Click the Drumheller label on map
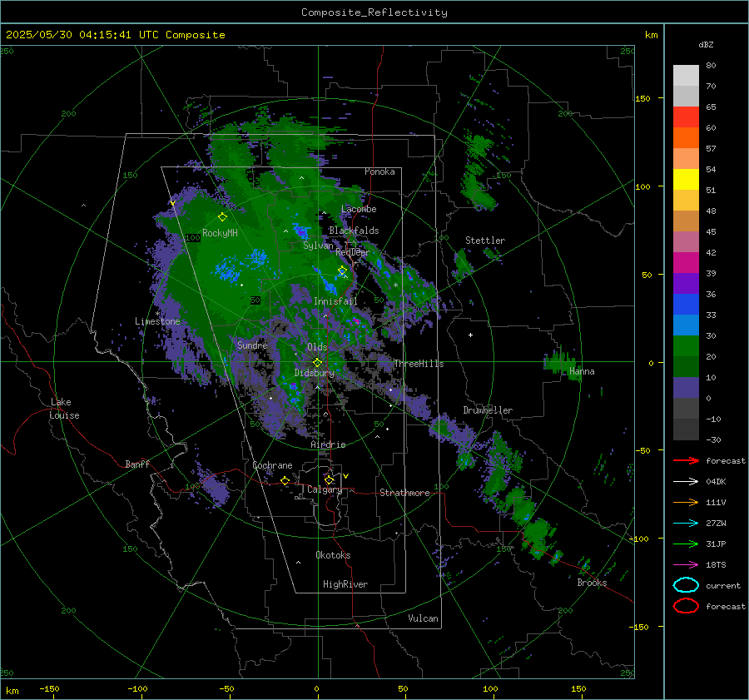 [x=488, y=410]
